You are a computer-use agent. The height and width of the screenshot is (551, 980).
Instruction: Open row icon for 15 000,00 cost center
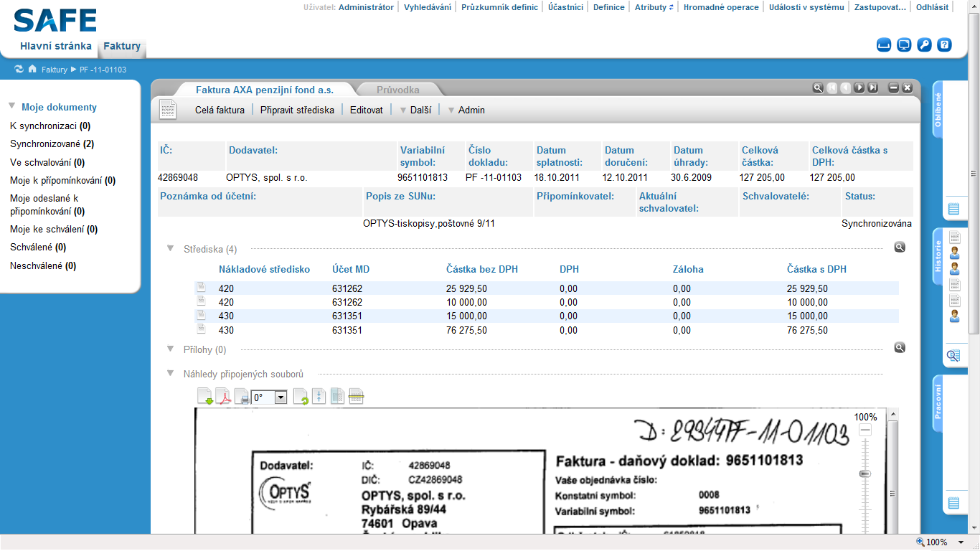(201, 315)
